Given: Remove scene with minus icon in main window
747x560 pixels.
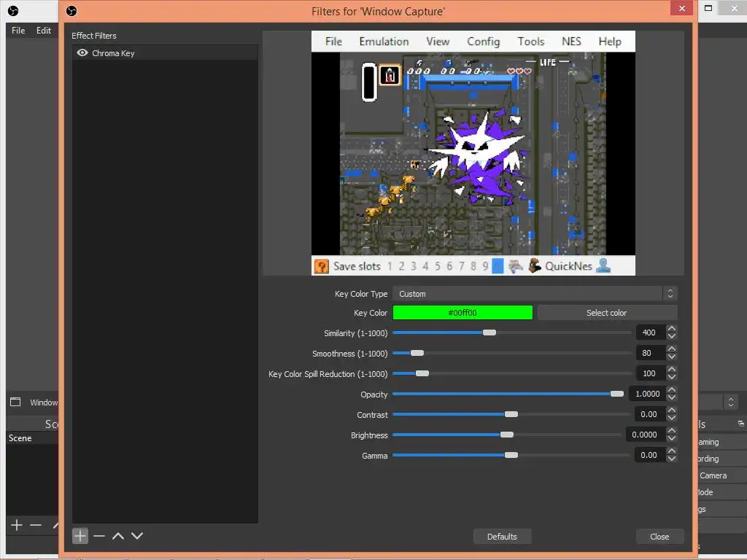Looking at the screenshot, I should (x=36, y=525).
